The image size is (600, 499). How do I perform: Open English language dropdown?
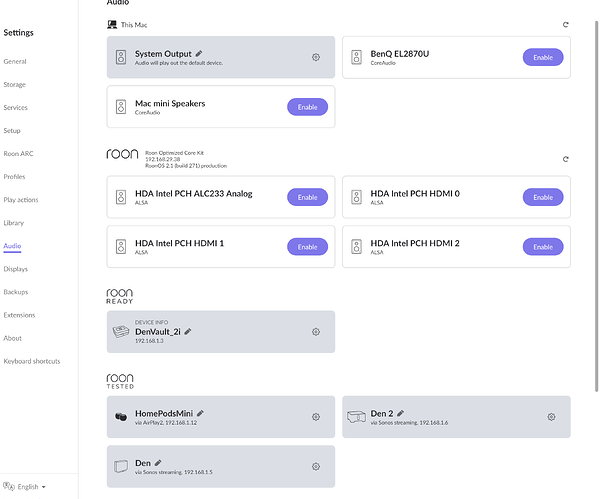tap(27, 487)
